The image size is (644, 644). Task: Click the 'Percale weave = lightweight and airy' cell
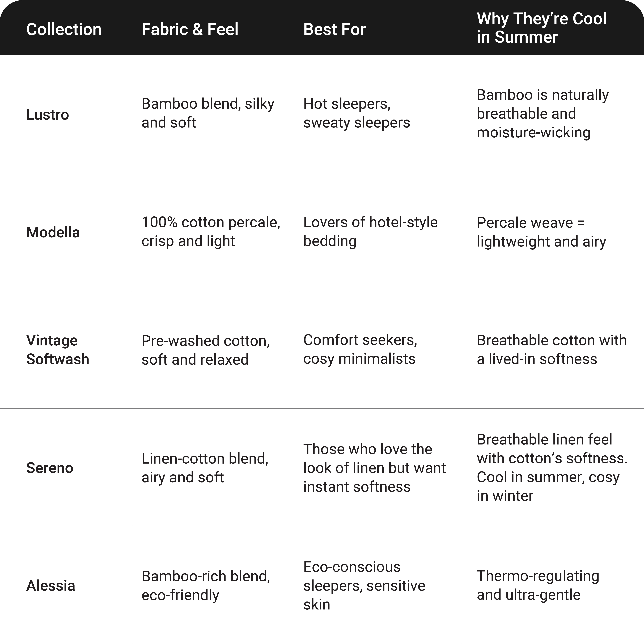pos(541,232)
